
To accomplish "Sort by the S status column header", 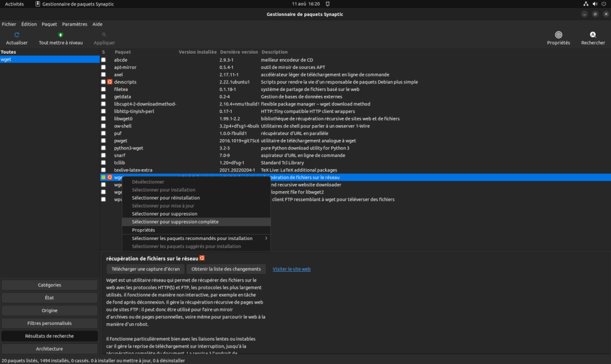I will pyautogui.click(x=104, y=52).
